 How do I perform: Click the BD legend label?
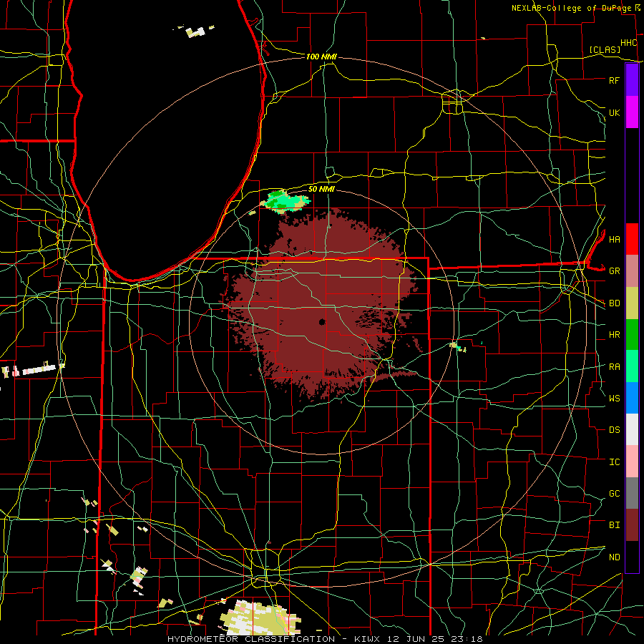614,303
